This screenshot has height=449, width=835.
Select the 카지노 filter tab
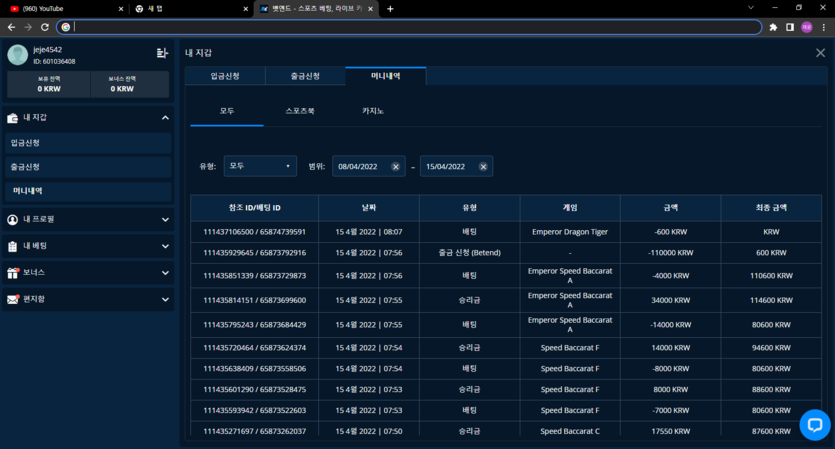coord(373,111)
